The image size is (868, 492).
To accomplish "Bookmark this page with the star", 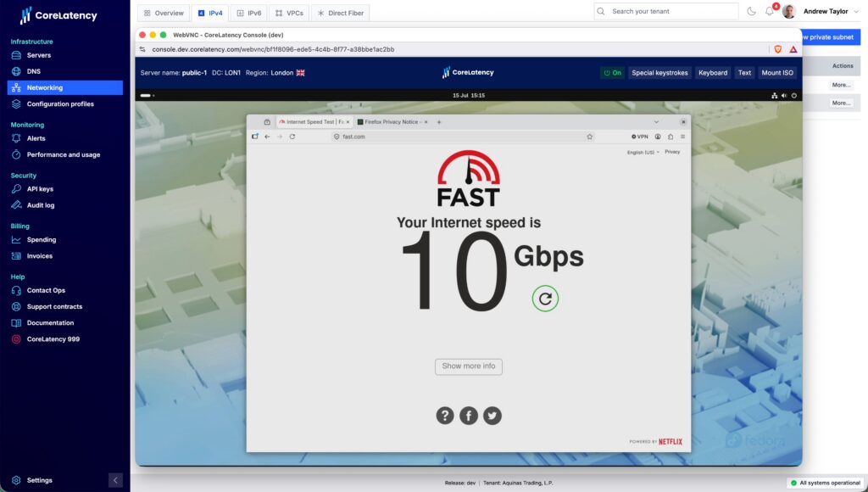I will [x=590, y=137].
